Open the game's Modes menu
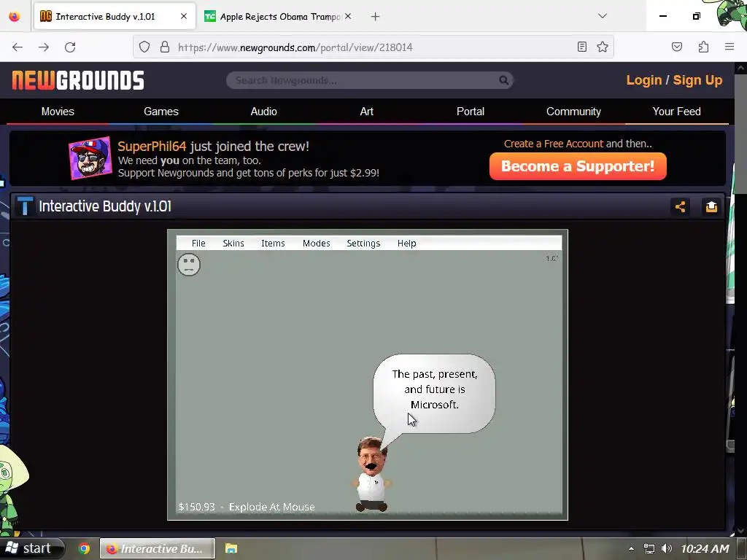747x560 pixels. pos(317,244)
